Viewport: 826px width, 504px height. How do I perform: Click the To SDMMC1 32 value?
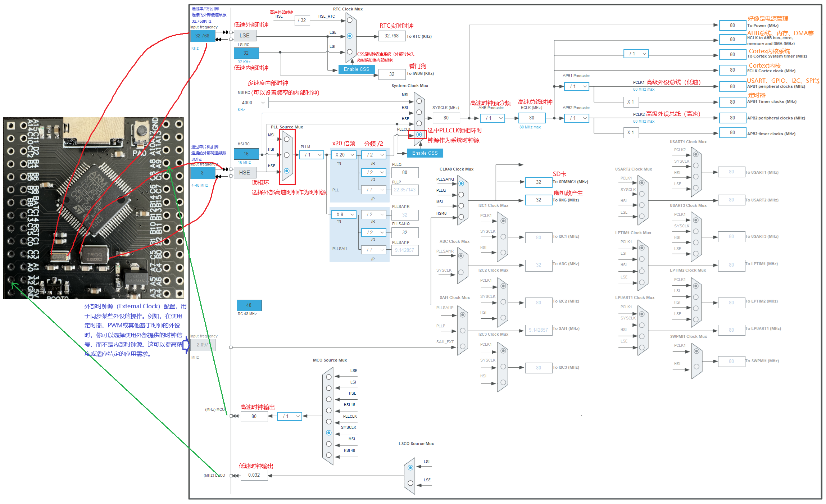pyautogui.click(x=539, y=182)
